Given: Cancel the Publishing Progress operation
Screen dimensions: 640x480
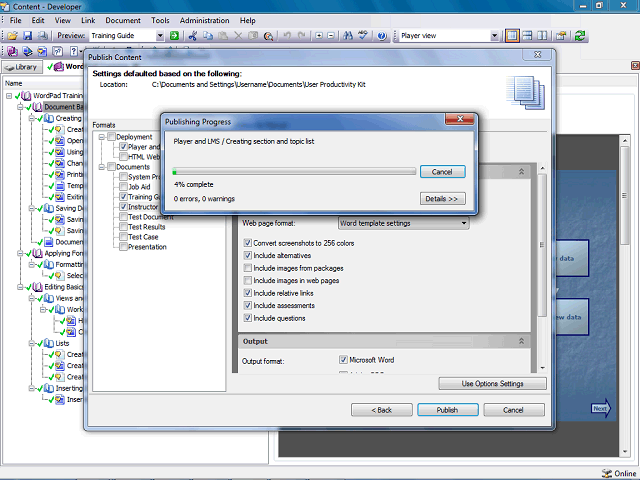Looking at the screenshot, I should click(x=442, y=172).
